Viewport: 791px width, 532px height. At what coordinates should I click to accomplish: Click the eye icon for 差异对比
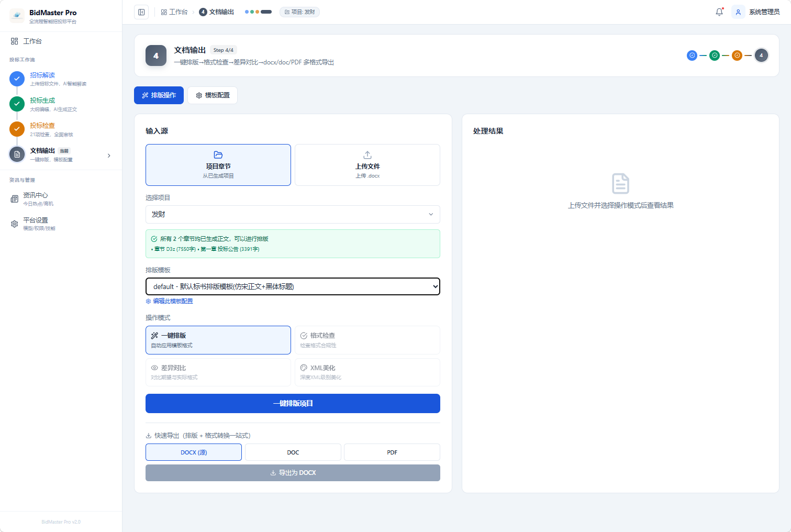point(154,368)
